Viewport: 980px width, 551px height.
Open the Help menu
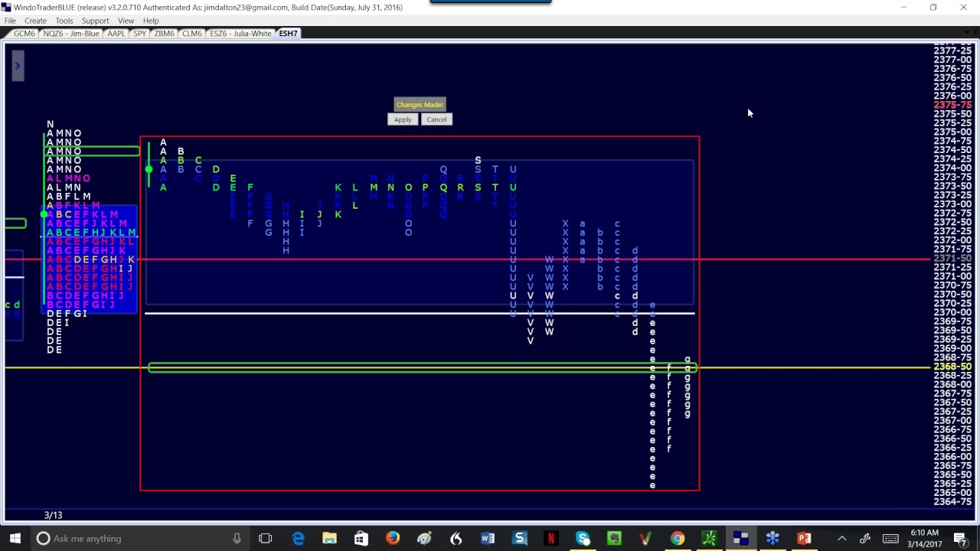point(151,21)
